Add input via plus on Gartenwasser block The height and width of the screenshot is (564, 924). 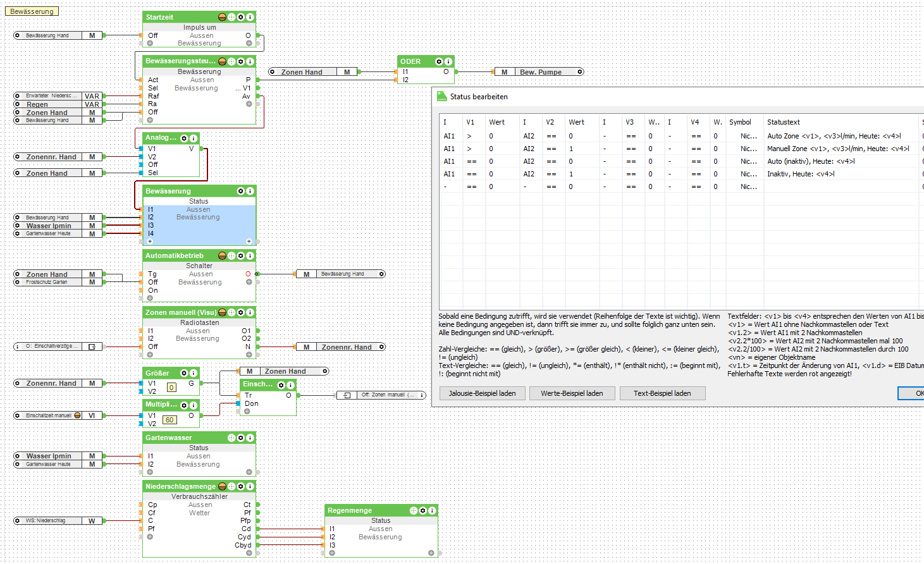150,472
